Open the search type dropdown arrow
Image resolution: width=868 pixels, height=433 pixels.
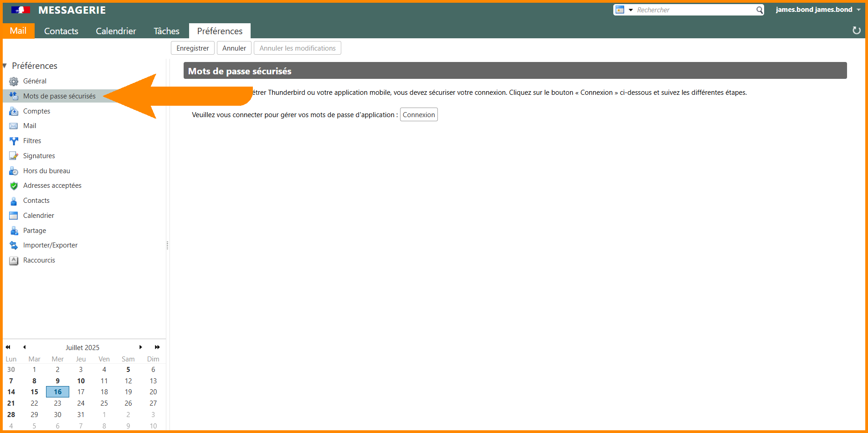(x=631, y=10)
